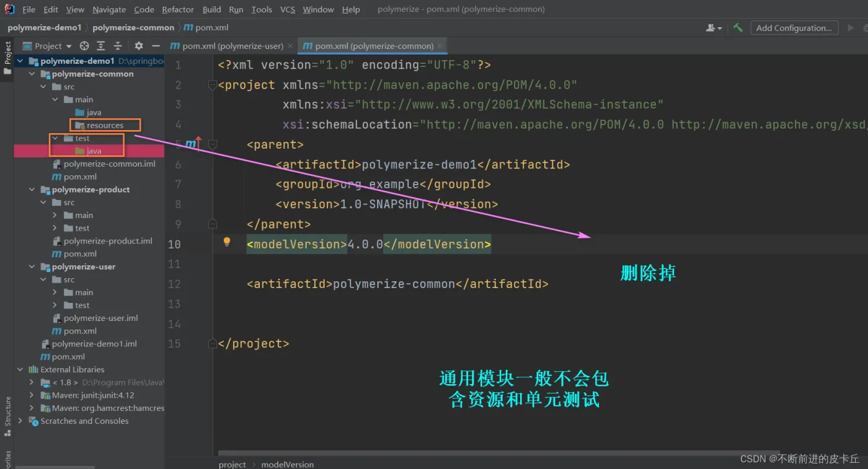
Task: Collapse the polymerize-demo1 root node
Action: [20, 61]
